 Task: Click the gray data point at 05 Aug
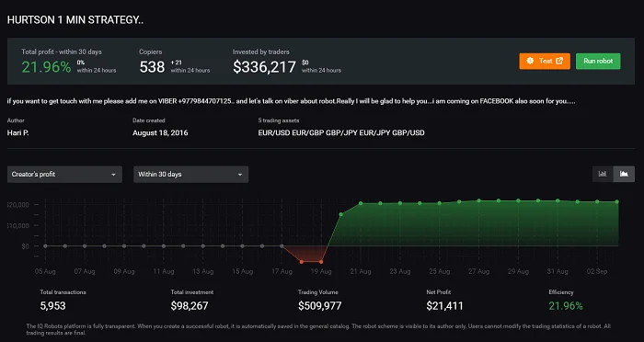pos(45,246)
